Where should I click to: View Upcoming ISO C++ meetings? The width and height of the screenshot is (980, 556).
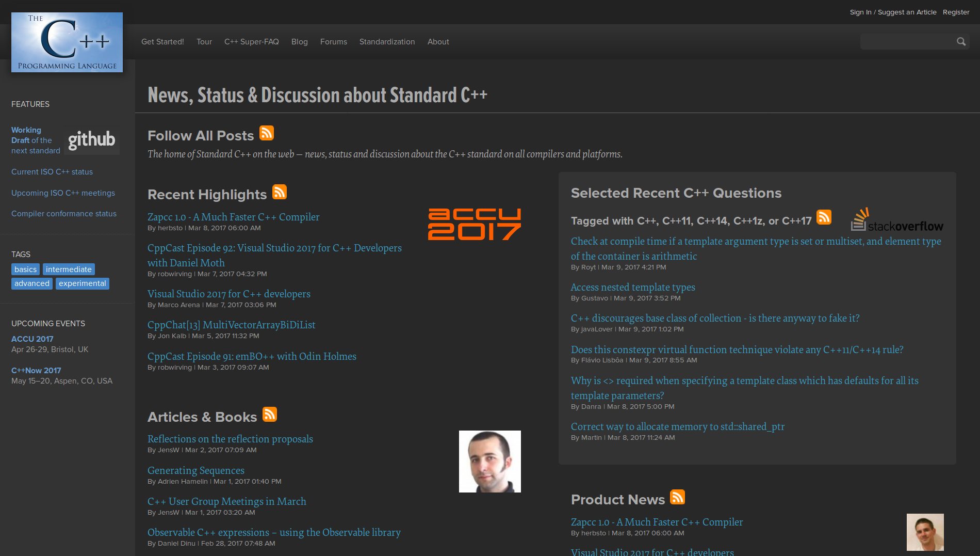click(x=63, y=193)
